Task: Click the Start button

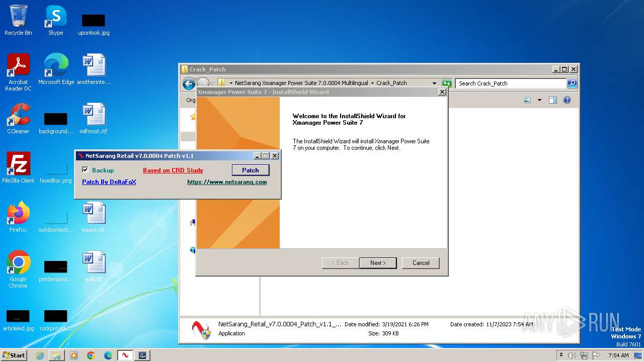Action: (14, 355)
